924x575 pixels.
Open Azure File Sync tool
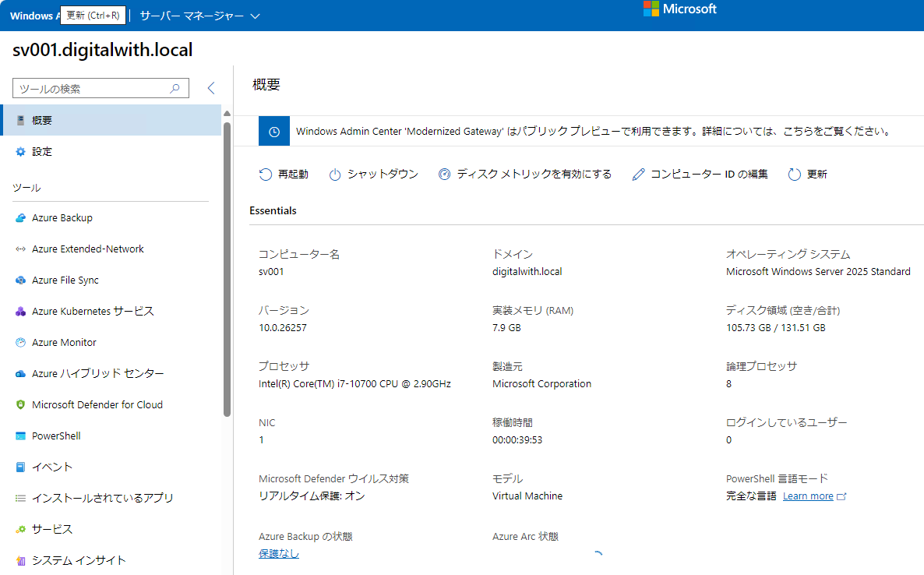tap(111, 280)
